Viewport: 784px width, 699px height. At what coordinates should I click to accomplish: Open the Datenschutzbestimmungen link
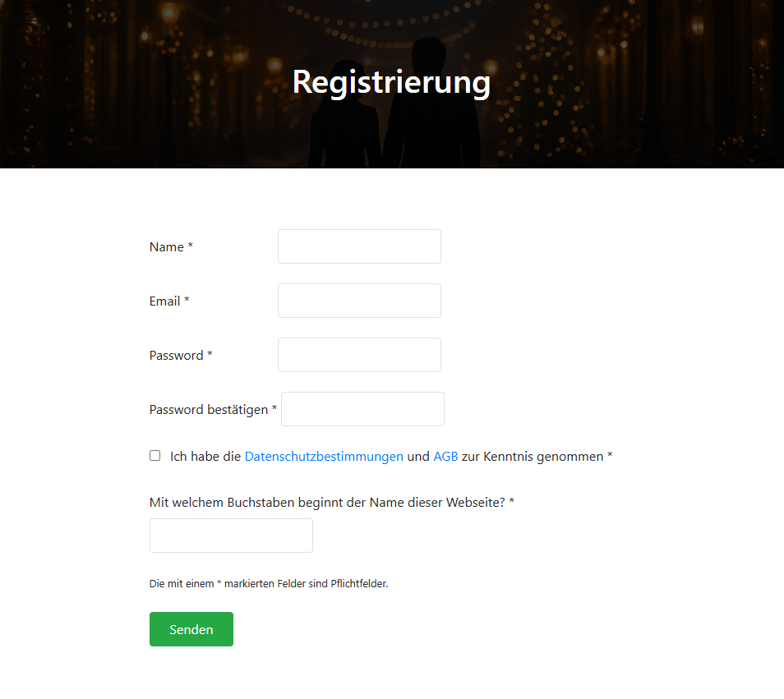click(x=324, y=457)
